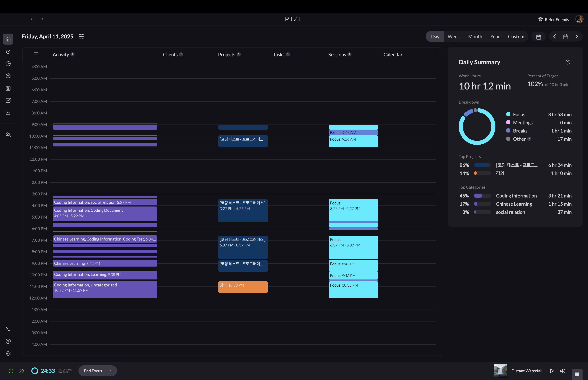Play the Distant Waterfall ambient track
Viewport: 588px width, 380px height.
pyautogui.click(x=552, y=371)
